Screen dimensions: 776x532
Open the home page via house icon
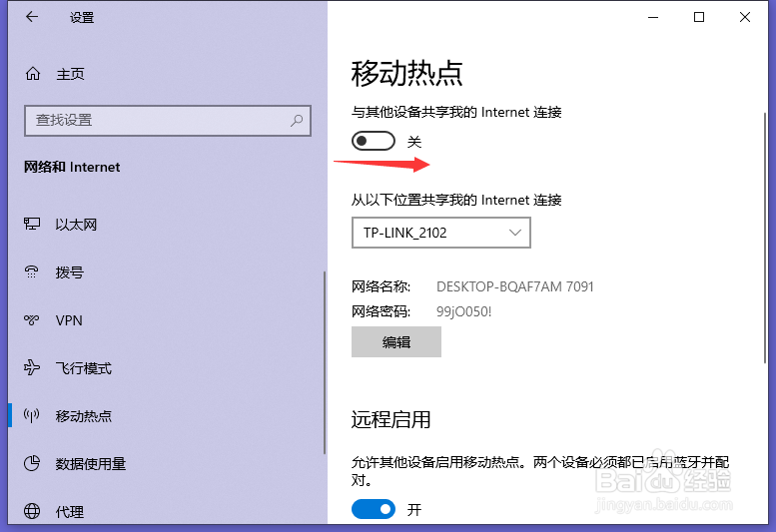click(x=33, y=74)
